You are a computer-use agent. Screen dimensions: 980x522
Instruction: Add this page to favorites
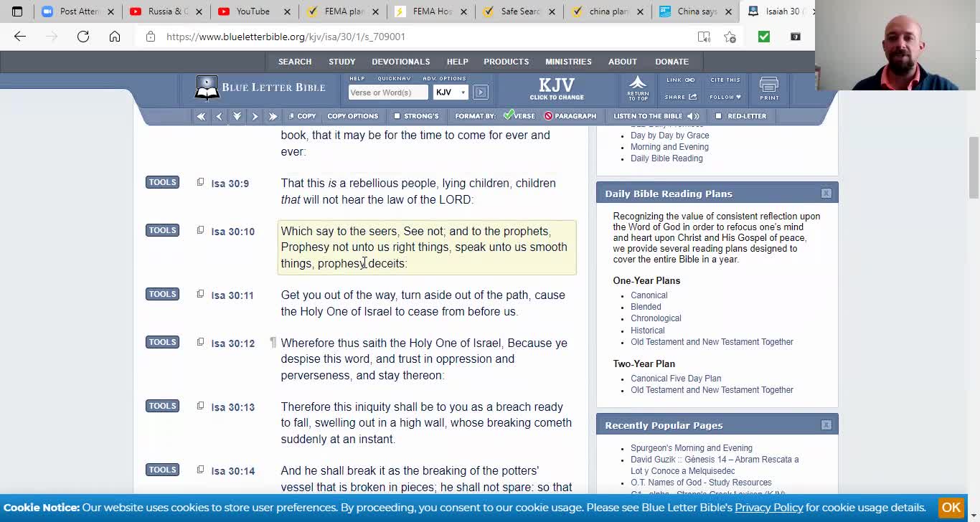click(730, 37)
